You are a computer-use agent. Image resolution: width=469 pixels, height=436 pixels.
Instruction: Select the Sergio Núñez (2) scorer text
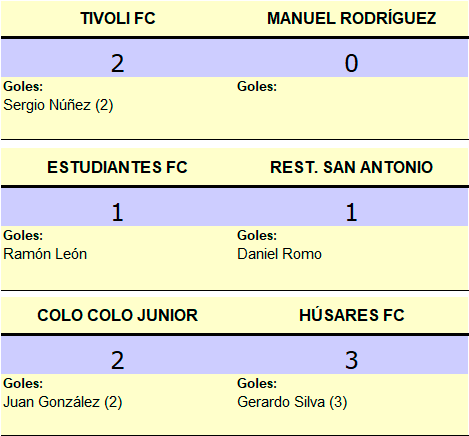coord(58,105)
